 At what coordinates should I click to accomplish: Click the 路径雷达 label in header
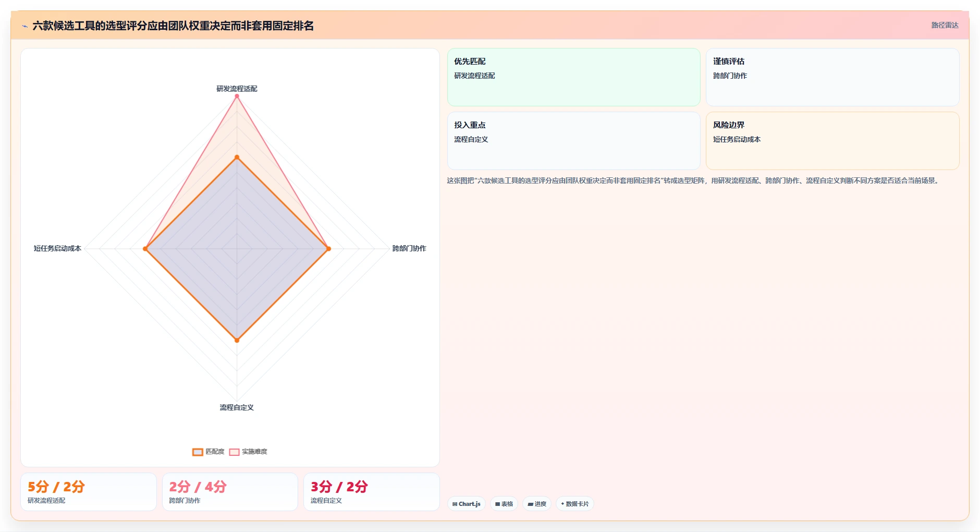pos(945,25)
